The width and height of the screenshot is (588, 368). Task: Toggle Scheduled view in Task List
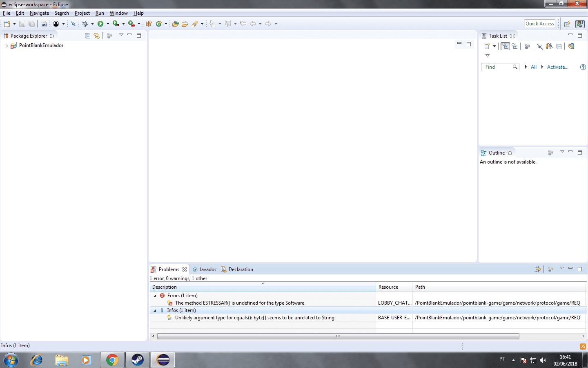tap(514, 46)
